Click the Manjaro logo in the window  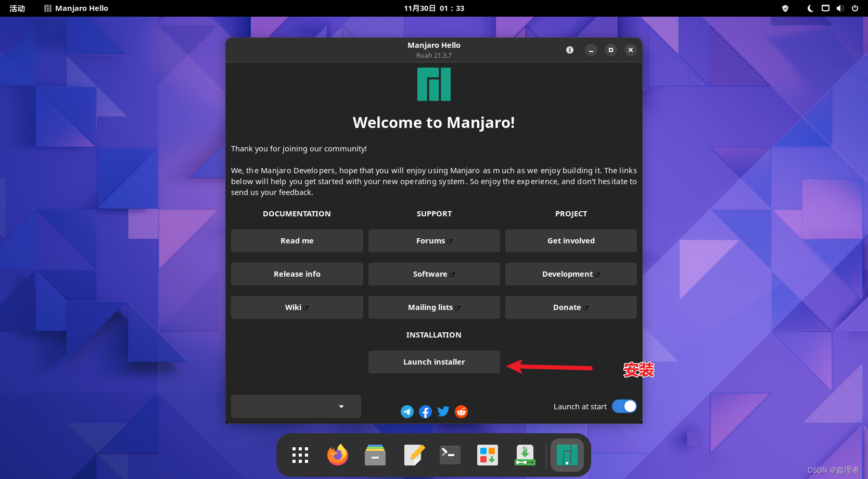[434, 84]
